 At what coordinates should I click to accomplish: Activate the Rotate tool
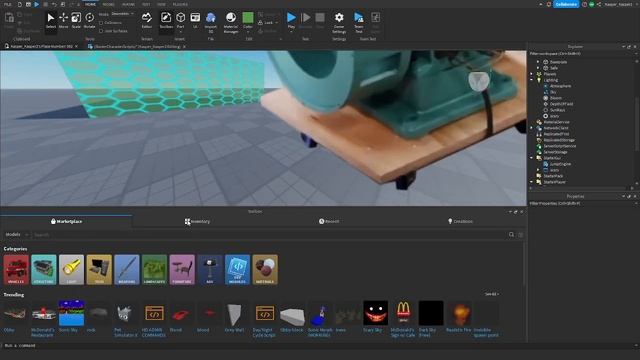coord(89,20)
